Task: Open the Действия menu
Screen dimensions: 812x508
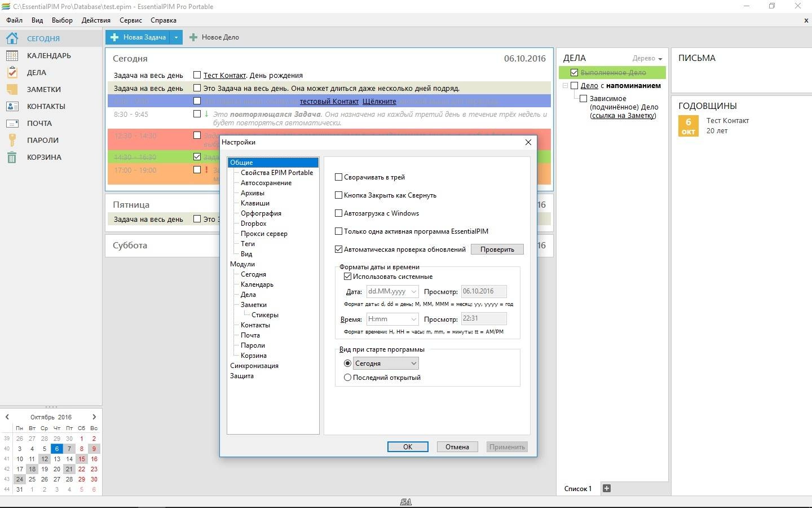Action: click(96, 20)
